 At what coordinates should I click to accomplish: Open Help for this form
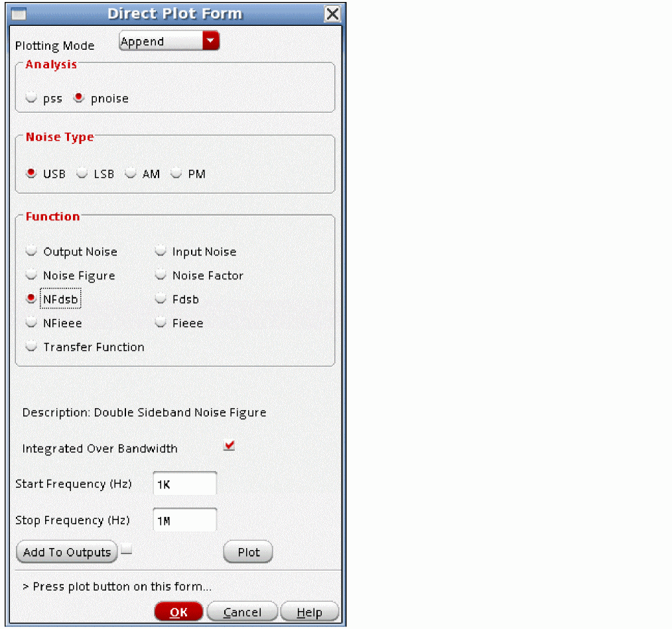click(309, 612)
